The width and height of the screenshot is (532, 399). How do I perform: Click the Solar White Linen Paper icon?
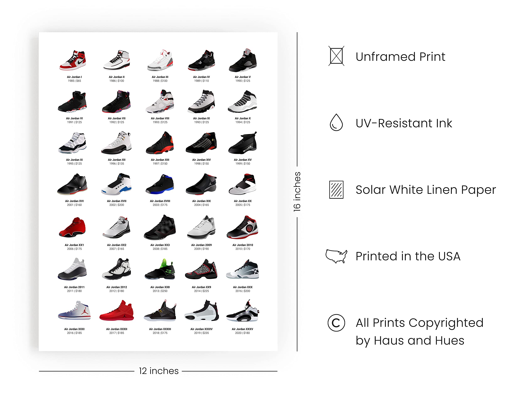pyautogui.click(x=336, y=190)
